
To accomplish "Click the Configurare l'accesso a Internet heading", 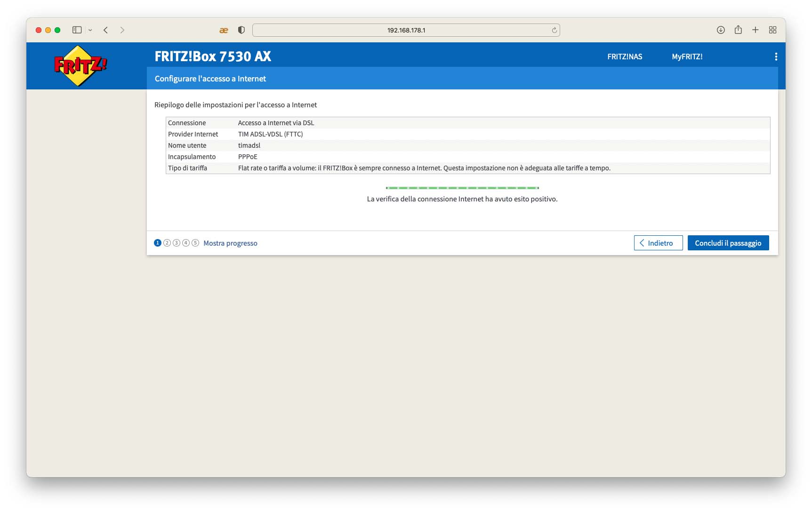I will click(x=210, y=79).
